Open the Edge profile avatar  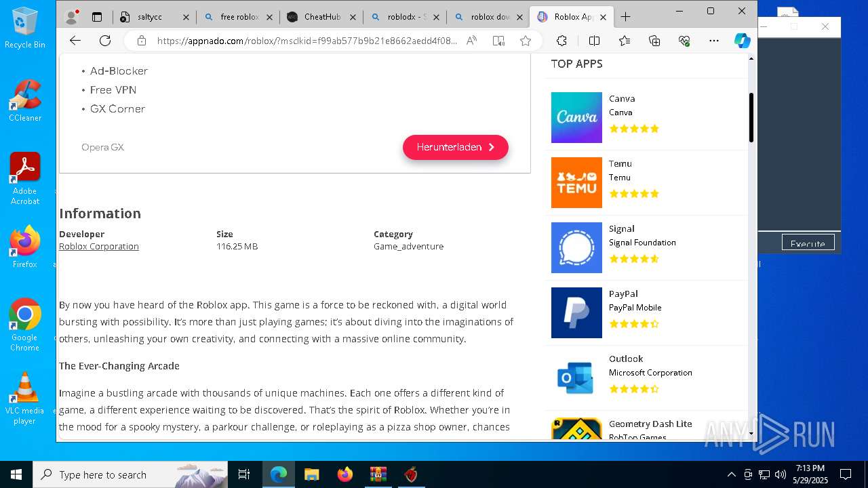[71, 17]
